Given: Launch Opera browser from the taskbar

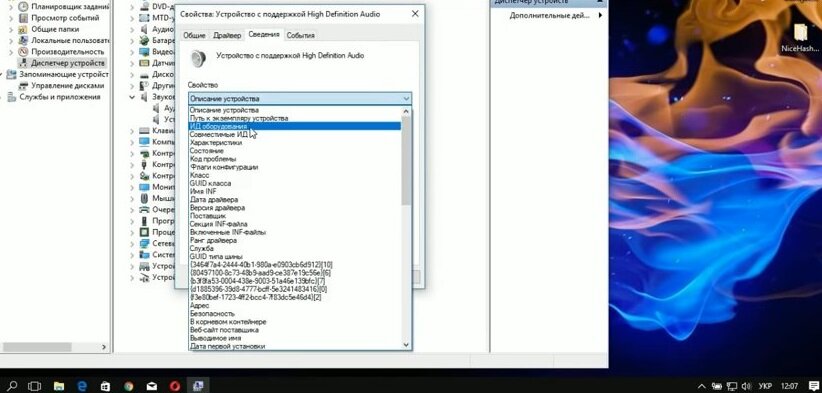Looking at the screenshot, I should (175, 386).
